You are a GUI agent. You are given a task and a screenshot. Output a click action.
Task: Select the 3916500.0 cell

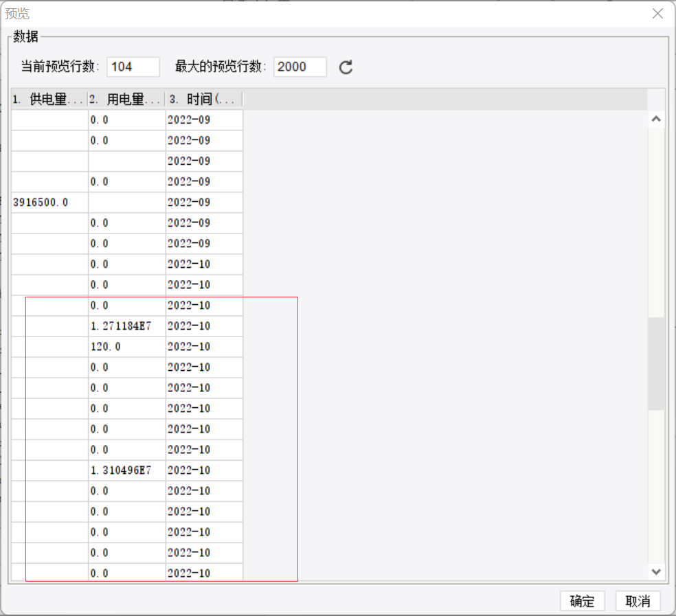click(49, 202)
